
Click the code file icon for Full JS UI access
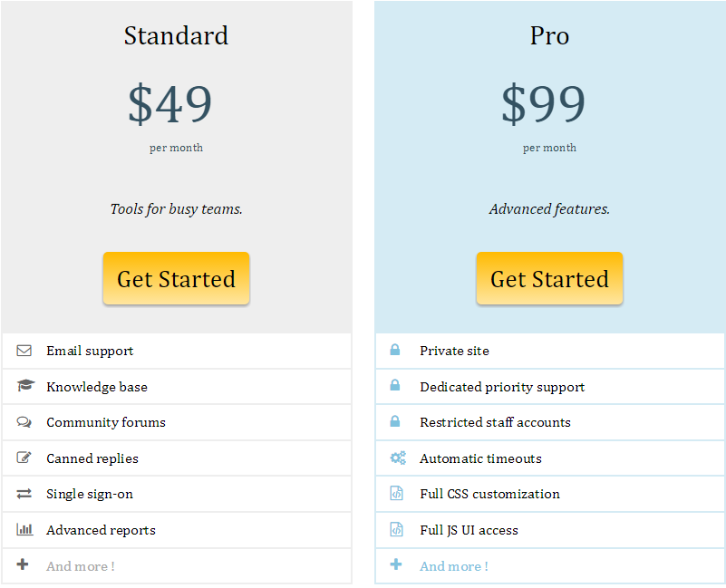coord(396,529)
